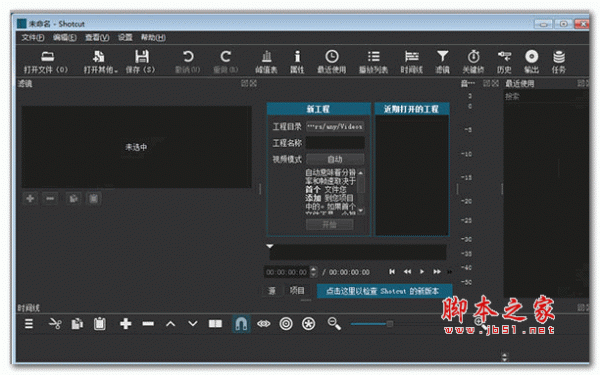Close the audio meter panel

495,83
